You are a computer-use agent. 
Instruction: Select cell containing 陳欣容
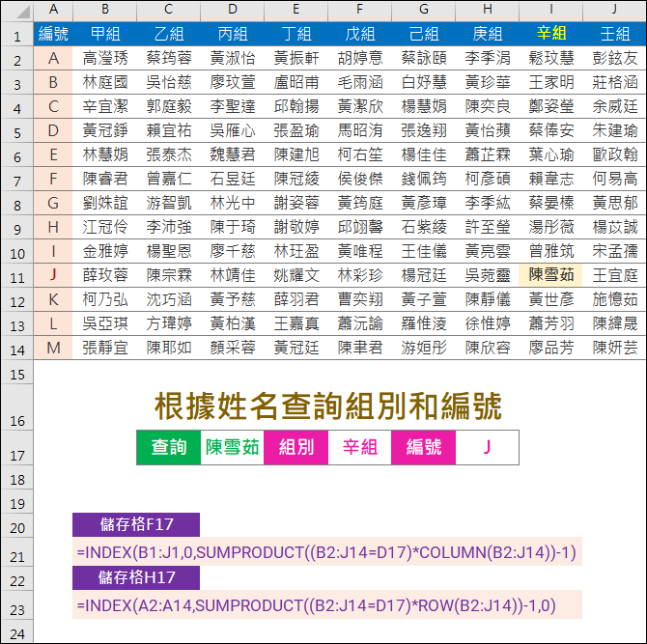click(488, 348)
